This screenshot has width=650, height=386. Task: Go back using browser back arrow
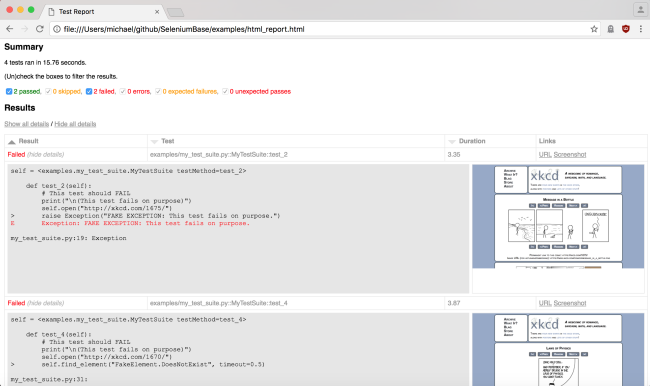[x=10, y=29]
